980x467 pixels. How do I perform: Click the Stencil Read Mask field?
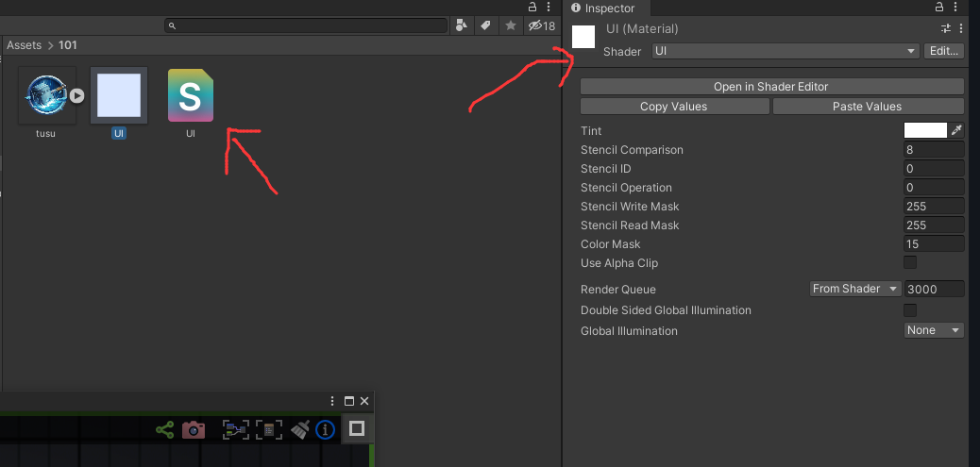pyautogui.click(x=934, y=225)
